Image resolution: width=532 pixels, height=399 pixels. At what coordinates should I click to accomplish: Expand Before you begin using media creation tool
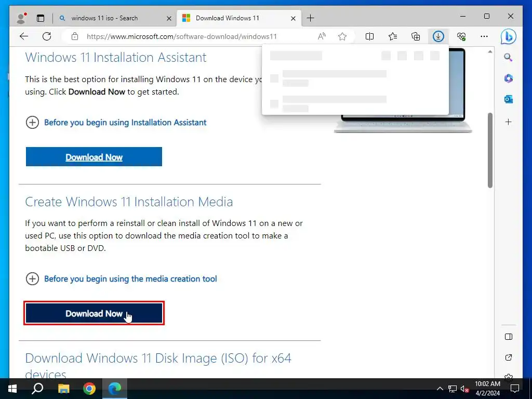[x=121, y=279]
